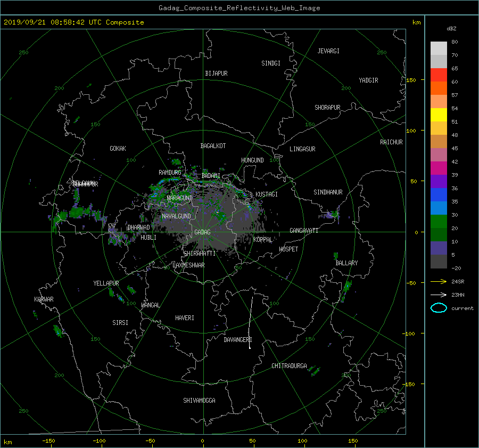Click the HOSPET town label
This screenshot has height=448, width=479.
tap(288, 249)
